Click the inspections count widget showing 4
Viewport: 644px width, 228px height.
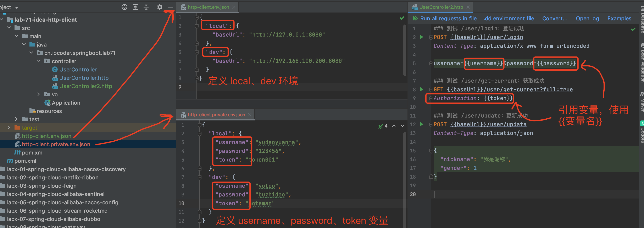click(383, 126)
